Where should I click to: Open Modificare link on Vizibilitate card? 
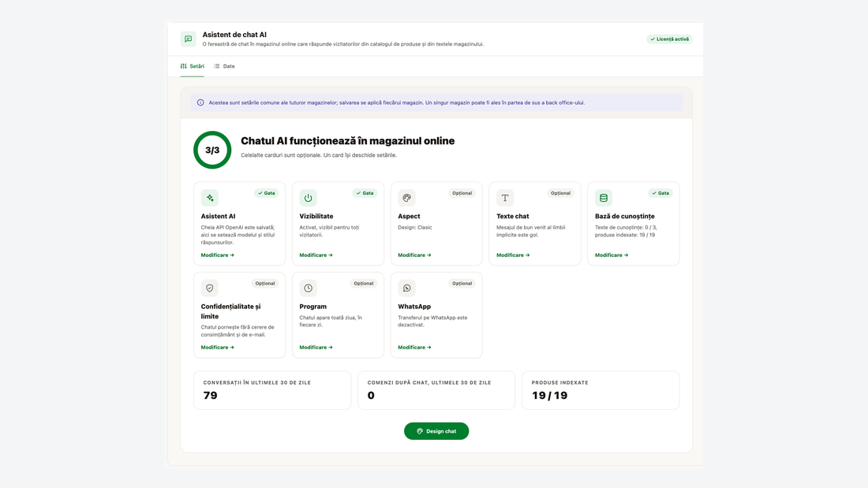[x=316, y=255]
